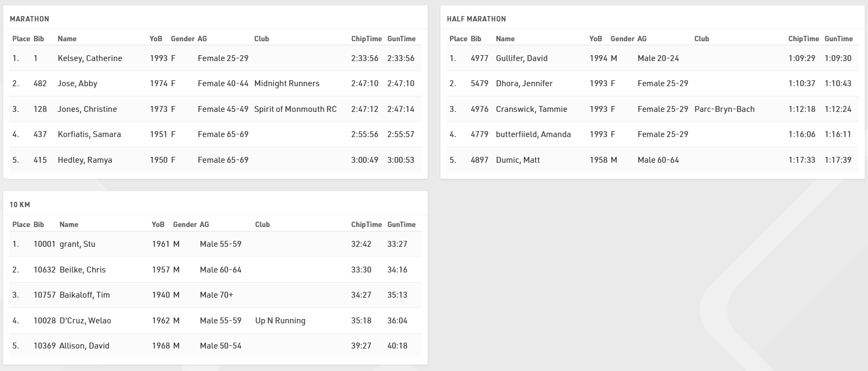Click the 10 KM section heading
The width and height of the screenshot is (868, 371).
[20, 205]
